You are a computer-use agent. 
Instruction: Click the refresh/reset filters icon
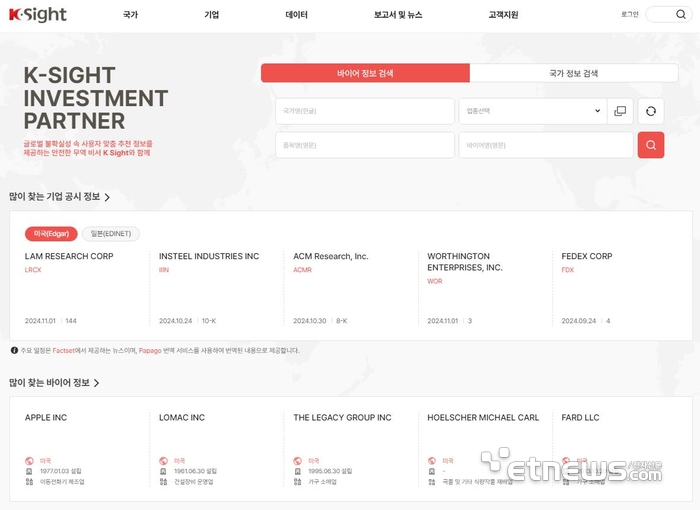(650, 111)
